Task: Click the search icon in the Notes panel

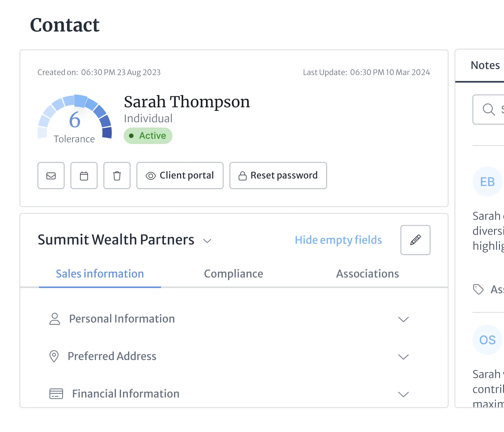Action: 488,110
